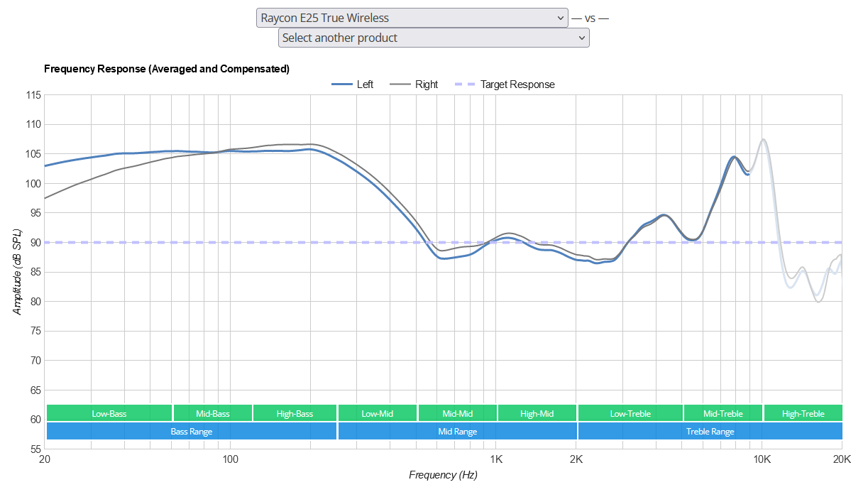The height and width of the screenshot is (492, 868).
Task: Click the 1K frequency axis tick label
Action: [496, 459]
